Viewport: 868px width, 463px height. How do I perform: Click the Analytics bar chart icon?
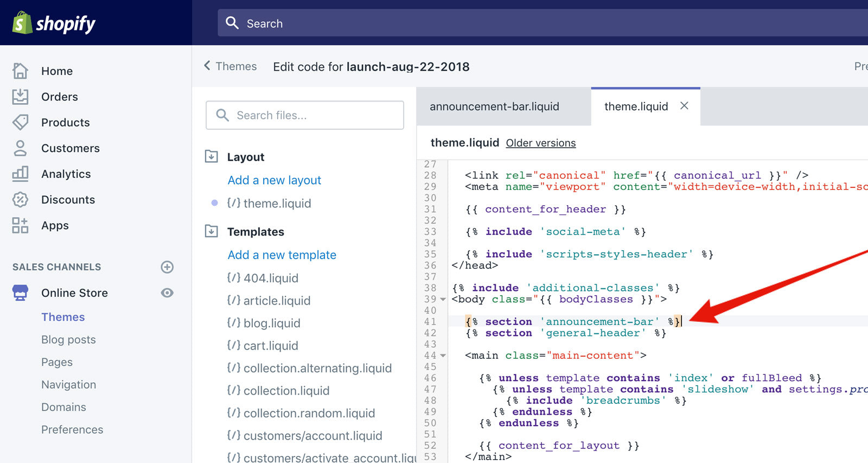[x=20, y=174]
